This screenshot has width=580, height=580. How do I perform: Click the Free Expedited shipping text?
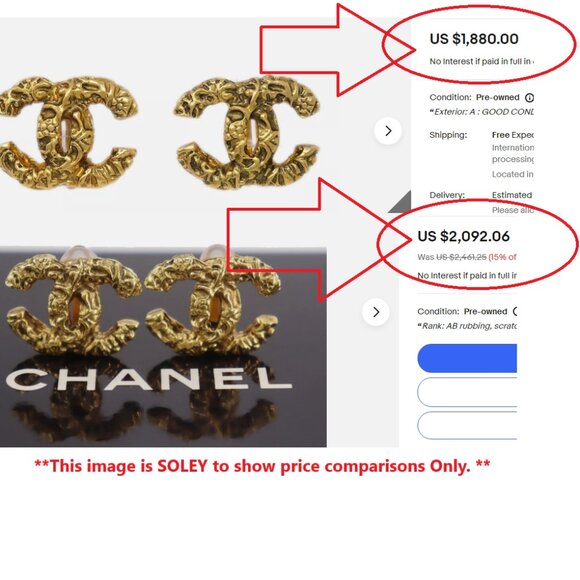tap(513, 135)
